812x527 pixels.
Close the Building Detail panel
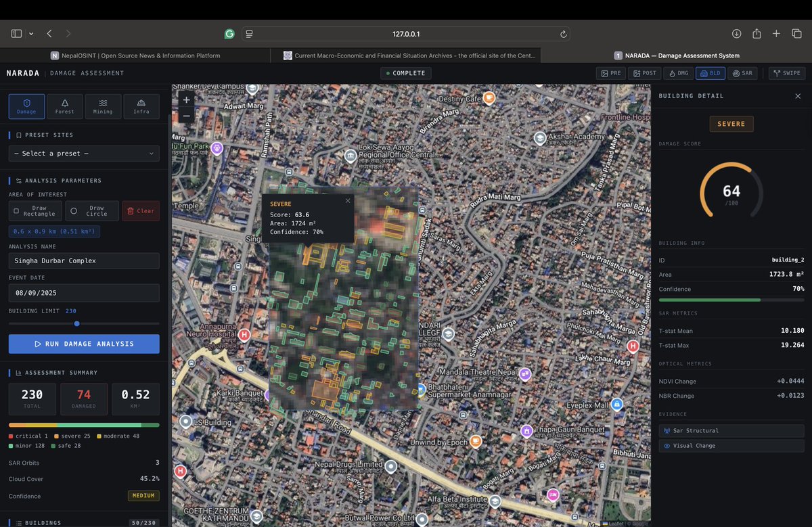(798, 96)
